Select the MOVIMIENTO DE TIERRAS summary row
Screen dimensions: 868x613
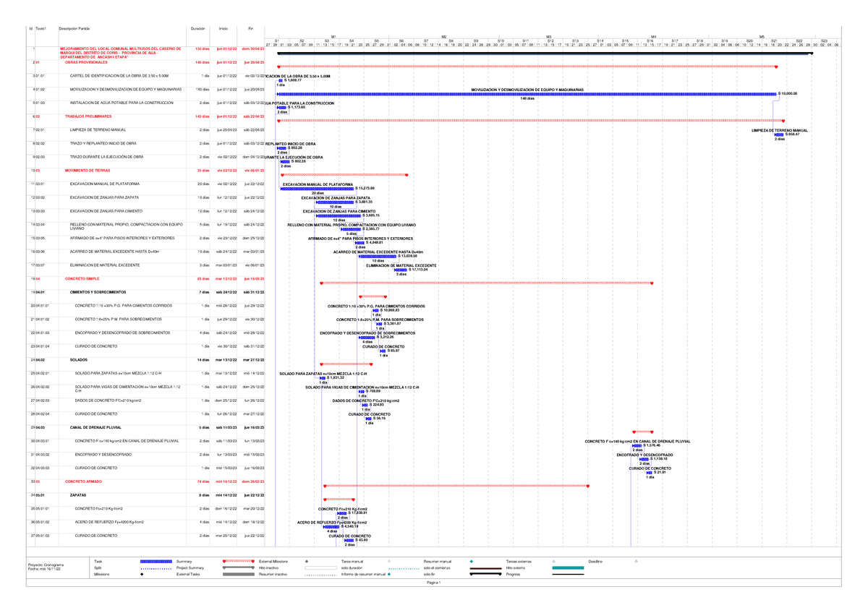(x=87, y=170)
